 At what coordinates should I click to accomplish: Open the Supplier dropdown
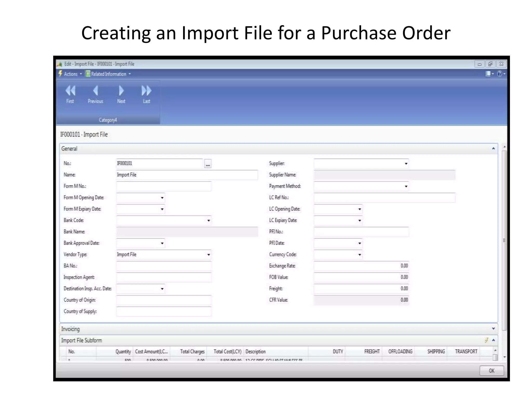coord(406,164)
